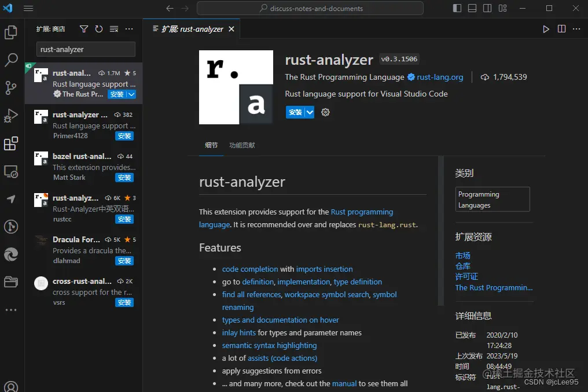Open the Git Graph activity bar icon
The image size is (588, 392).
point(11,227)
